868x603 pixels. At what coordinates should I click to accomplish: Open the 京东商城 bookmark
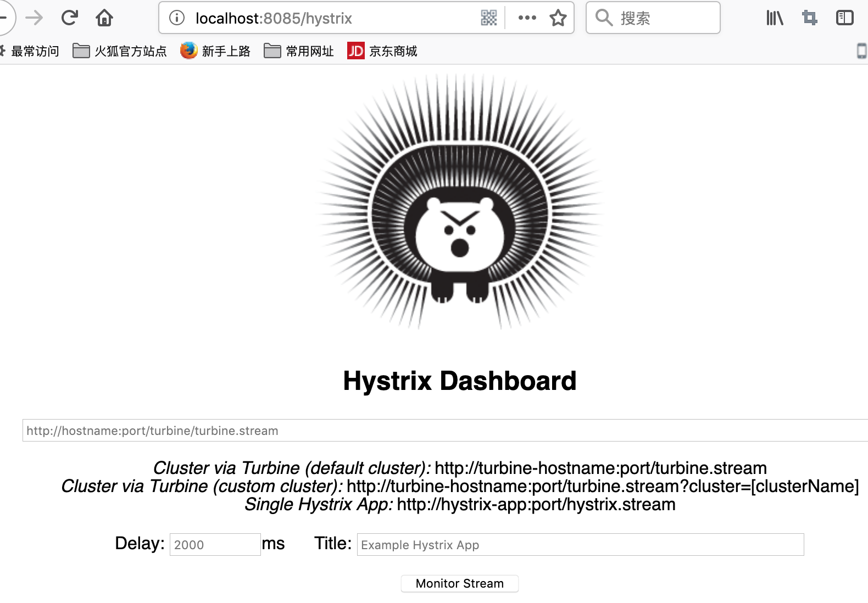[x=382, y=51]
